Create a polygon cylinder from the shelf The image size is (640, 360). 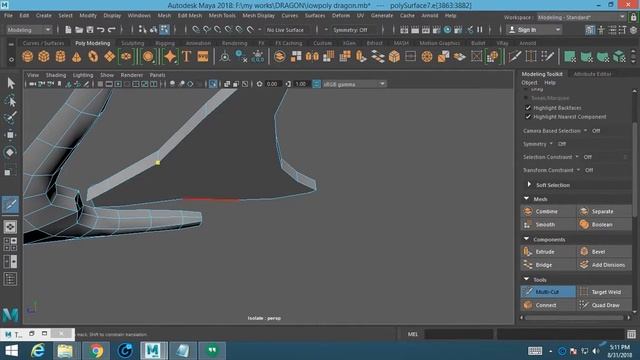[x=60, y=56]
